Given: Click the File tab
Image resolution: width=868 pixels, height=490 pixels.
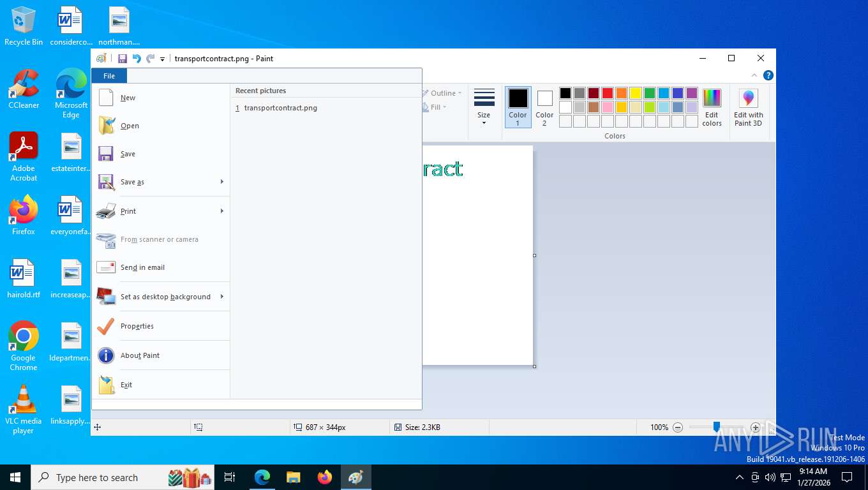Looking at the screenshot, I should pos(109,76).
